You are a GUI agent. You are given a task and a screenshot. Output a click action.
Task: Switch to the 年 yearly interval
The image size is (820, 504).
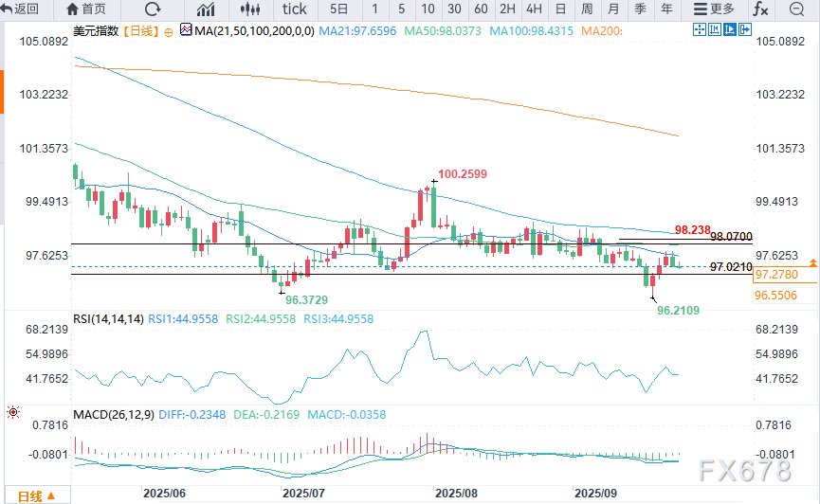tap(666, 9)
